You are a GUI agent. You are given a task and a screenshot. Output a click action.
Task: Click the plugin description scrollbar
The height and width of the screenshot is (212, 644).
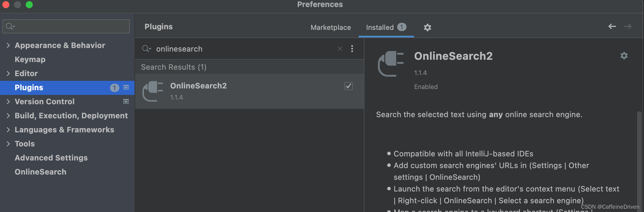click(639, 161)
